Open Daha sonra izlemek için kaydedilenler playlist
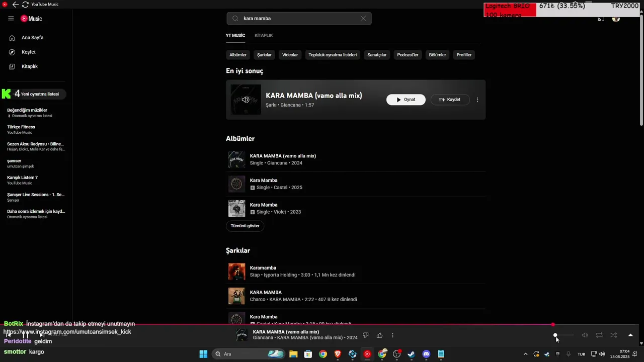 [36, 214]
